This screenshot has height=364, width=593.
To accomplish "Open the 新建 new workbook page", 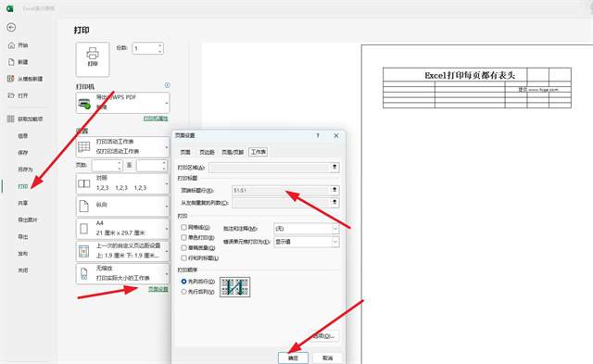I will pyautogui.click(x=19, y=62).
